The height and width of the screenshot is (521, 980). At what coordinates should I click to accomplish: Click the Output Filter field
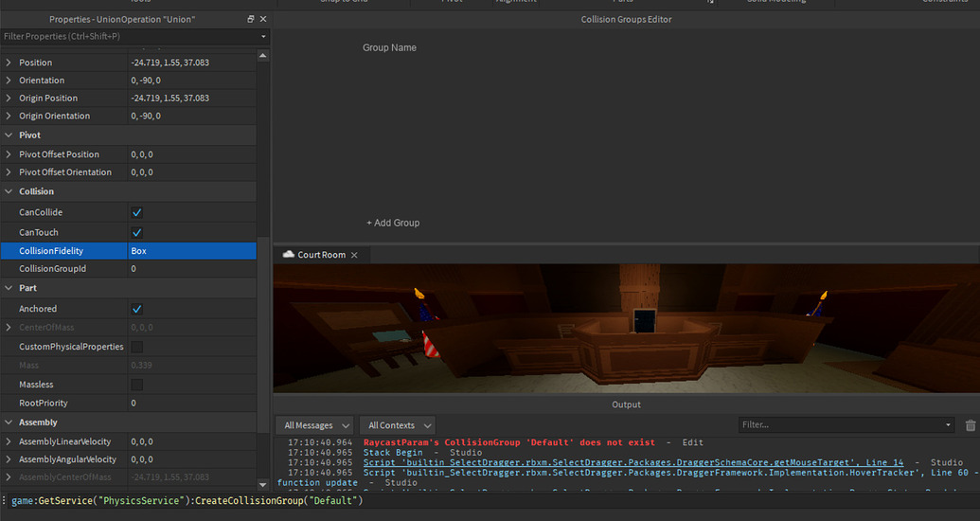[x=841, y=424]
